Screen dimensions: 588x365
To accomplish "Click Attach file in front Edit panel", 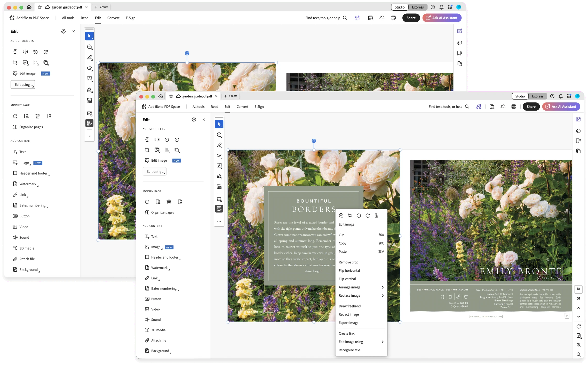I will [155, 341].
